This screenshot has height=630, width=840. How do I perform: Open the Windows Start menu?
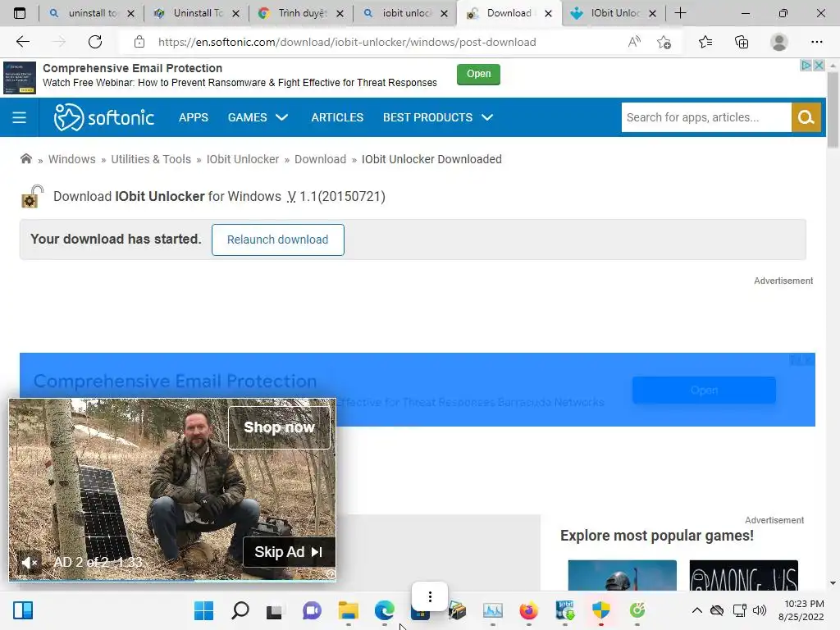(x=203, y=610)
